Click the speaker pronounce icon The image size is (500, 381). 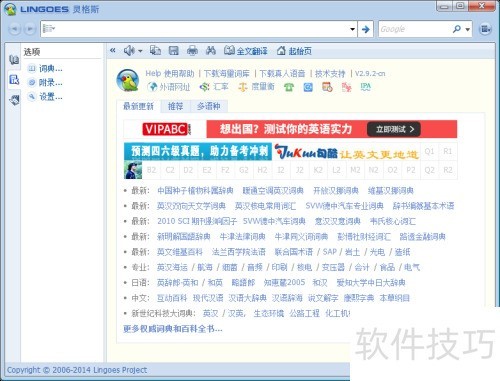[129, 51]
